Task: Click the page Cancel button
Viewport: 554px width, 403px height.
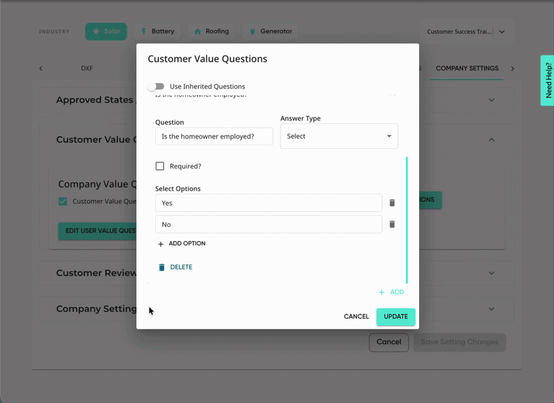Action: coord(389,342)
